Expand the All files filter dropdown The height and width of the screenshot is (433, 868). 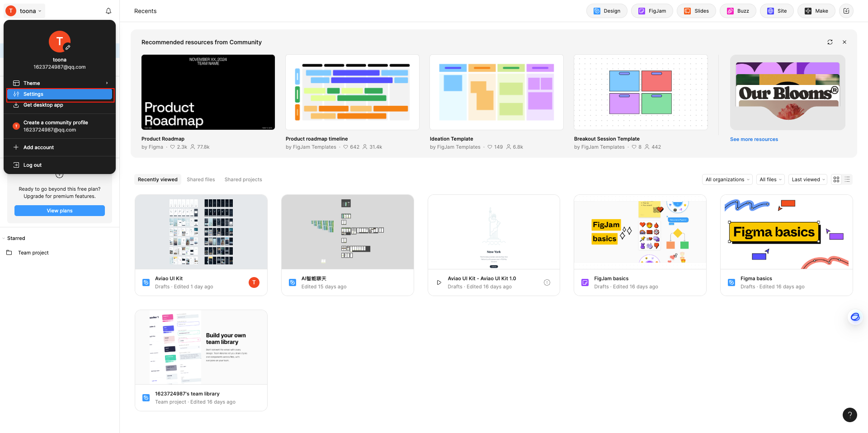click(x=770, y=179)
